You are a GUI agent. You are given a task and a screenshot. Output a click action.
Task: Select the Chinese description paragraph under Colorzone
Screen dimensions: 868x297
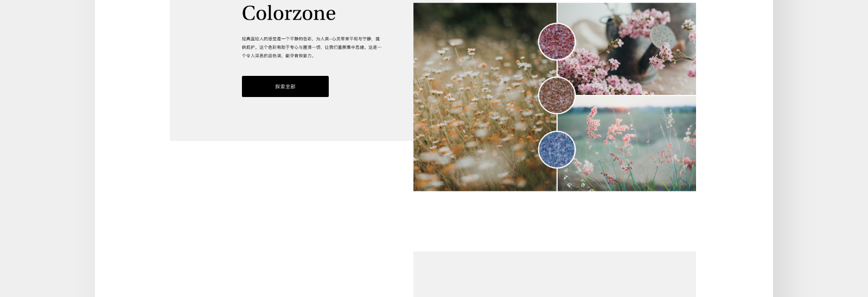coord(311,47)
